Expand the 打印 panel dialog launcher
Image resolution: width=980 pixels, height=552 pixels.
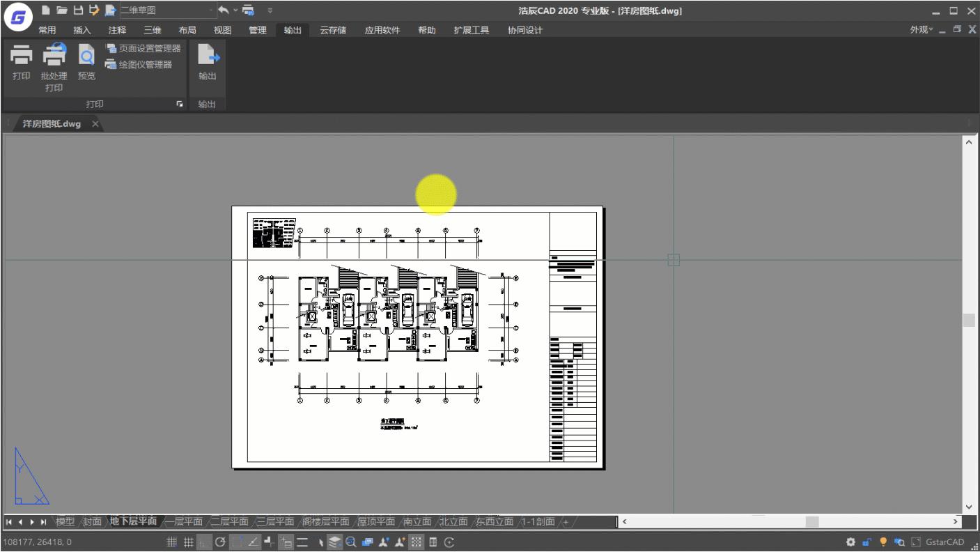point(180,104)
